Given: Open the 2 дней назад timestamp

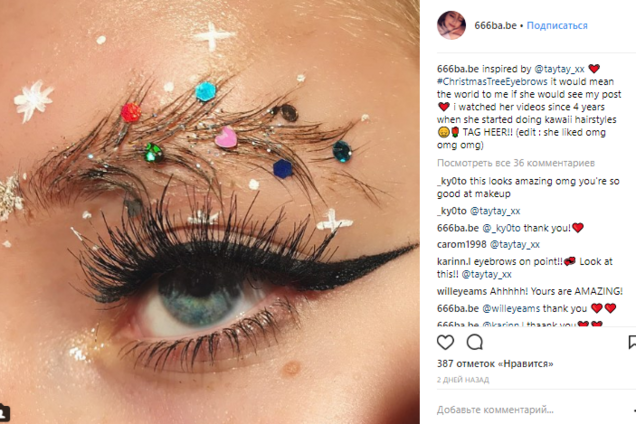Looking at the screenshot, I should pos(463,380).
